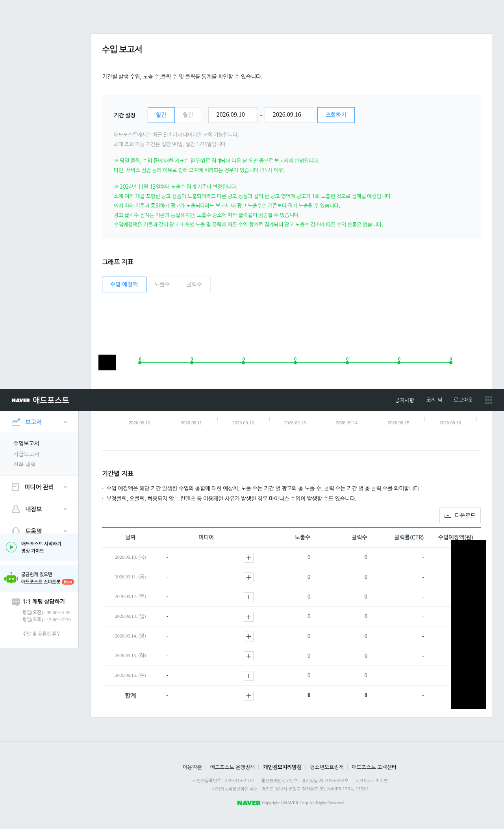Screen dimensions: 504x829
Task: Click the graph point above 2026.09.16.
Action: tap(451, 362)
